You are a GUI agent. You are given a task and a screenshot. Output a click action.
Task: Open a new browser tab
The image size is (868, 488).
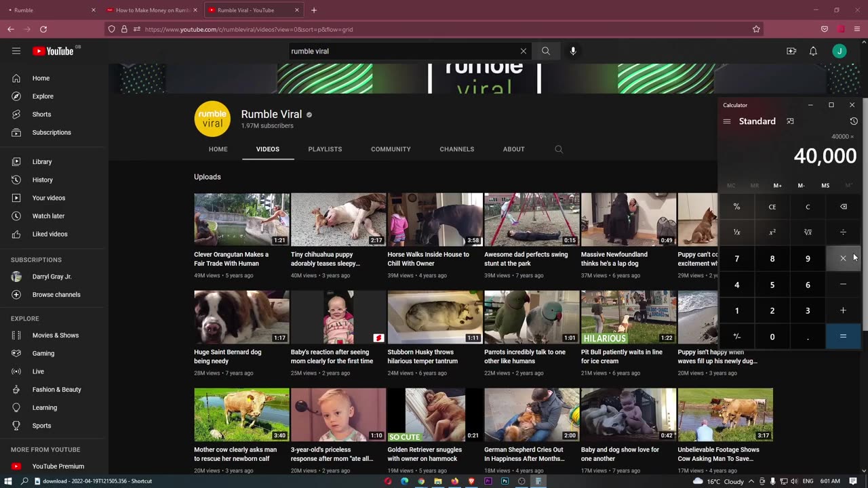click(x=313, y=10)
